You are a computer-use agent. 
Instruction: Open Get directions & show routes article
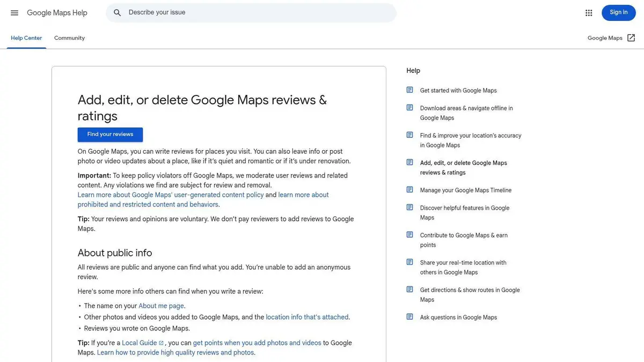(x=470, y=295)
